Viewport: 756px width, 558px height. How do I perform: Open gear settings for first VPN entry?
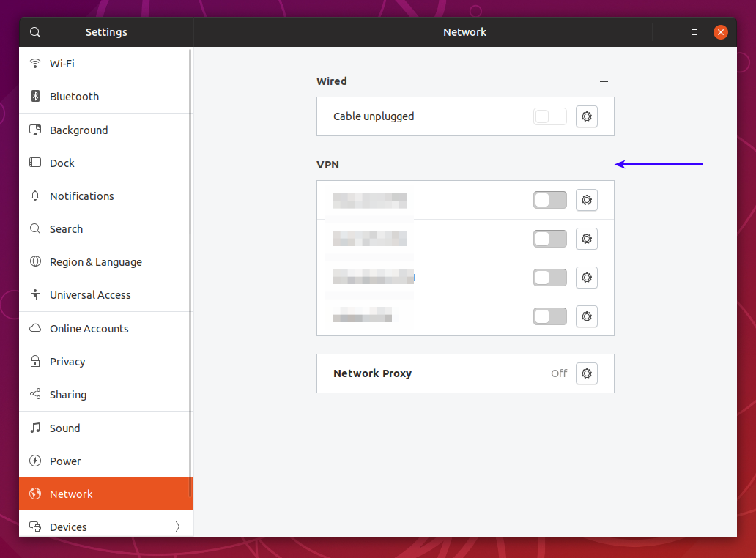click(x=587, y=200)
